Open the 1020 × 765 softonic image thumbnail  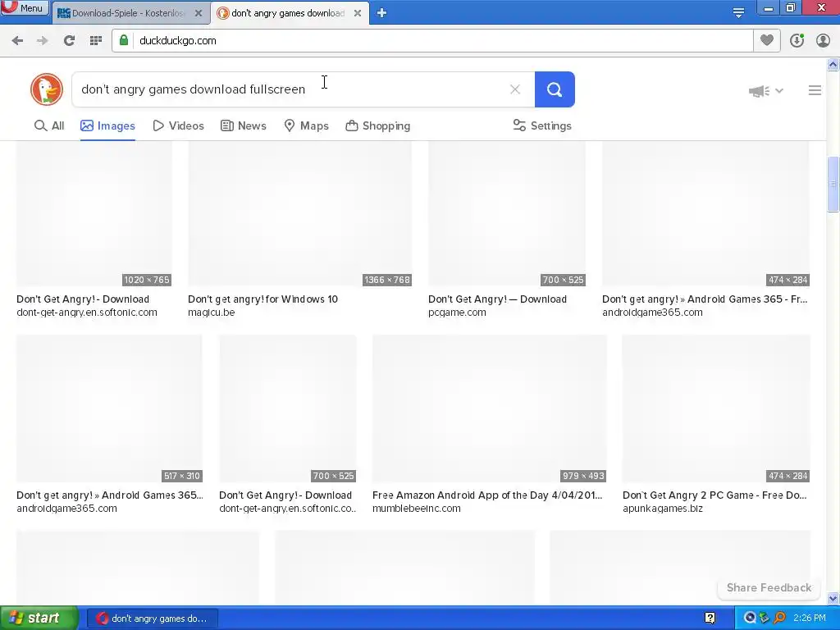pyautogui.click(x=94, y=214)
